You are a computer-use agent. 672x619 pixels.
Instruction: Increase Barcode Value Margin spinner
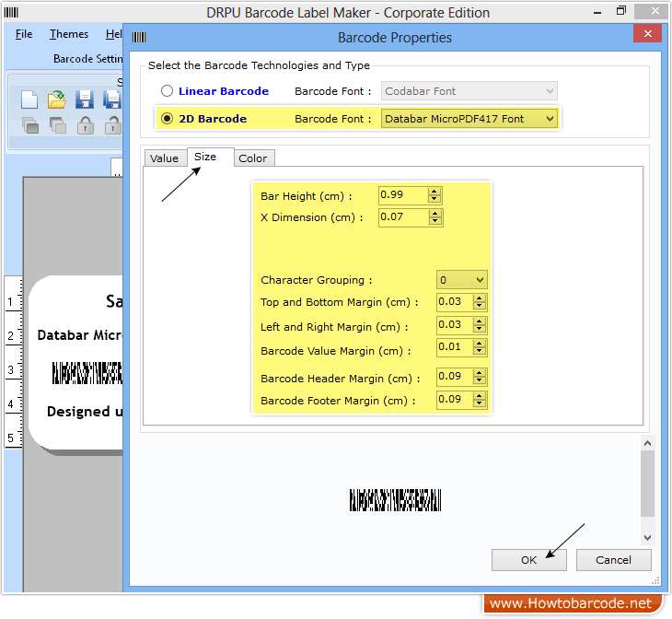(480, 344)
